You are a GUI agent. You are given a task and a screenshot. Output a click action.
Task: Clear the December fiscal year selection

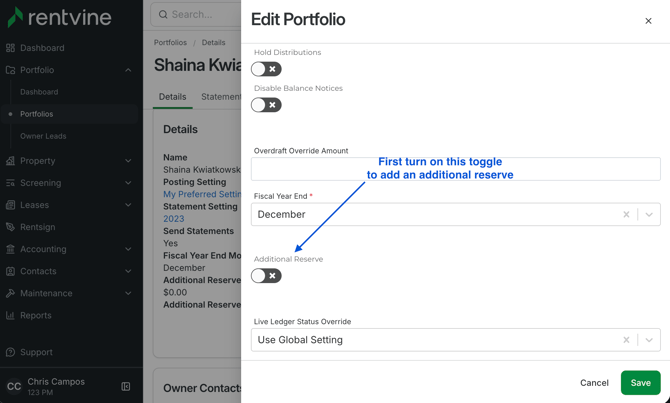(x=626, y=215)
